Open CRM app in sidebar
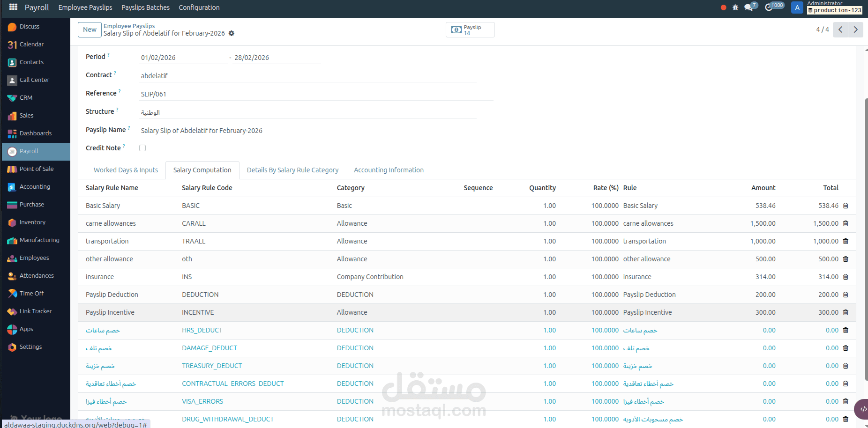The image size is (868, 428). click(x=36, y=98)
